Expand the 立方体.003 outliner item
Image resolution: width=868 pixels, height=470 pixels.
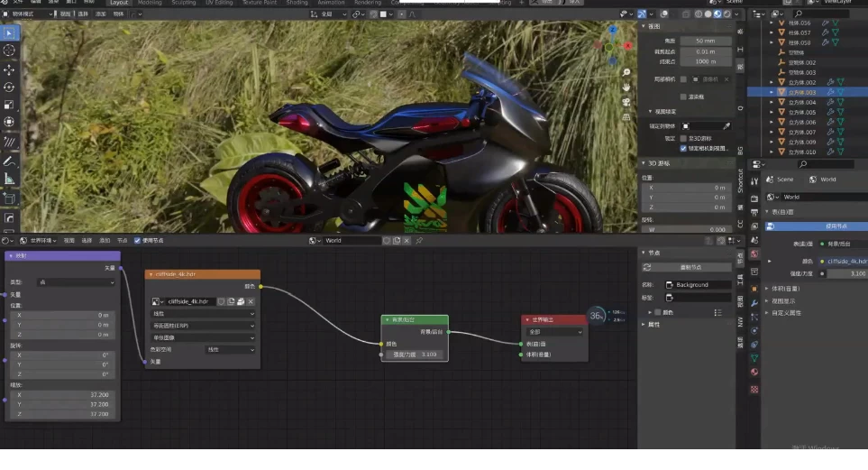click(x=771, y=93)
